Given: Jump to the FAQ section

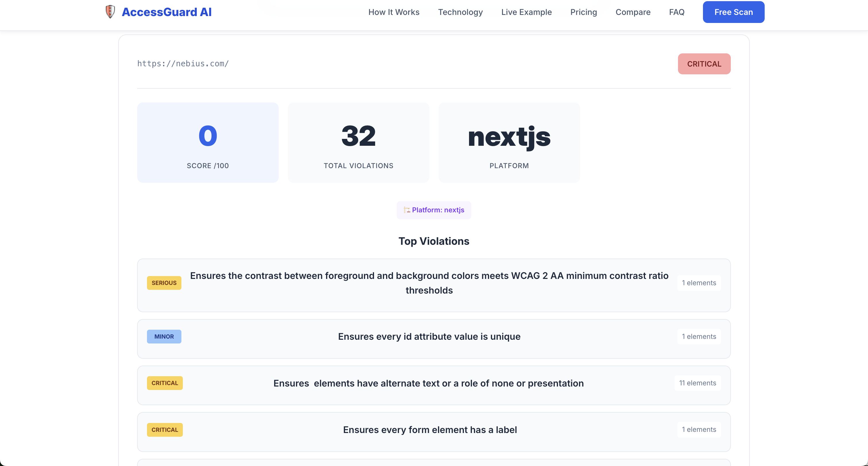Looking at the screenshot, I should [677, 12].
